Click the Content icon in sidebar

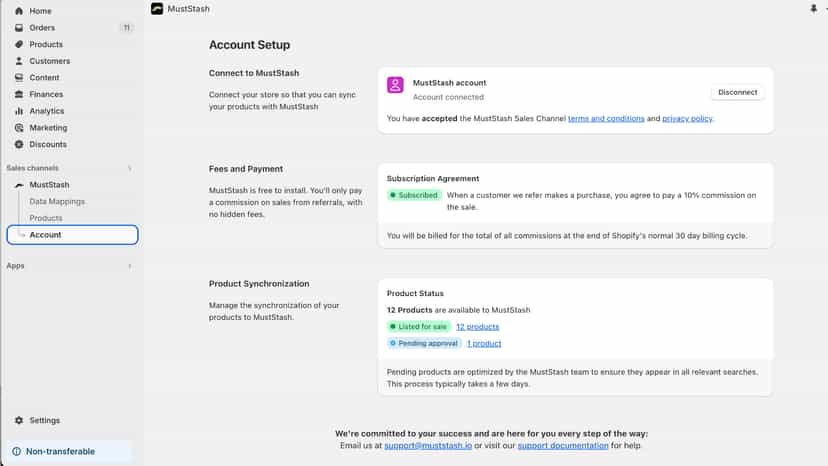click(x=19, y=78)
